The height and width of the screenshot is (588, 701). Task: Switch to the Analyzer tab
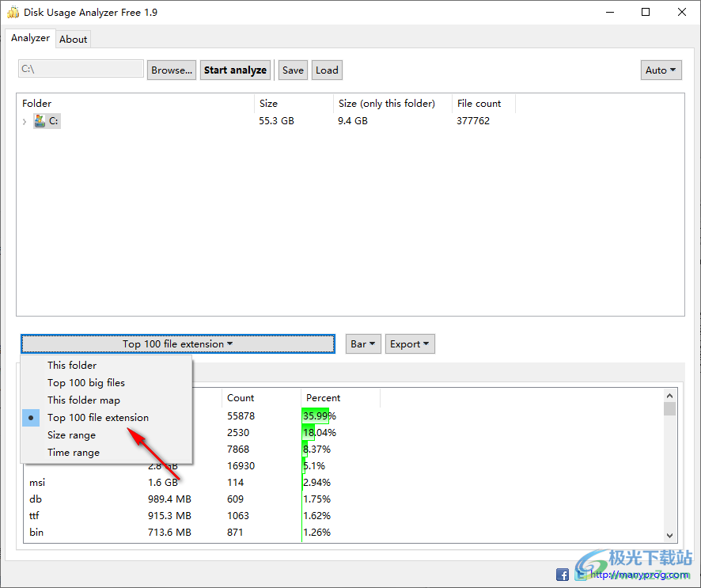30,38
